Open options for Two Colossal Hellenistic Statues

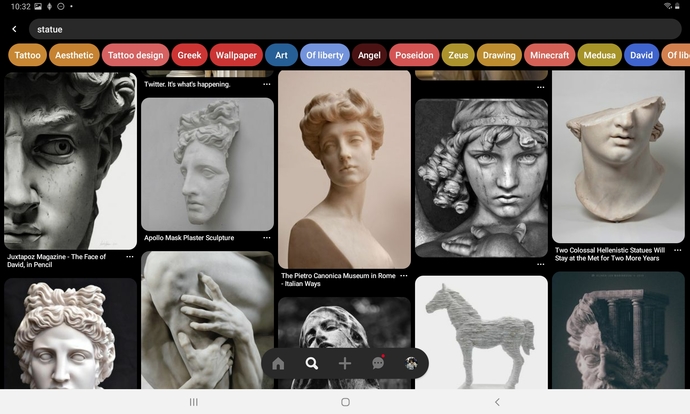(x=678, y=250)
